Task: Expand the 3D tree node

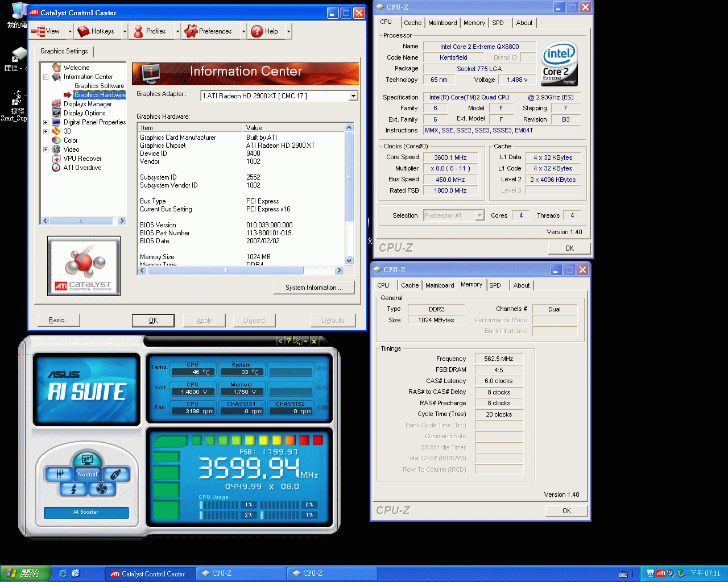Action: [45, 131]
